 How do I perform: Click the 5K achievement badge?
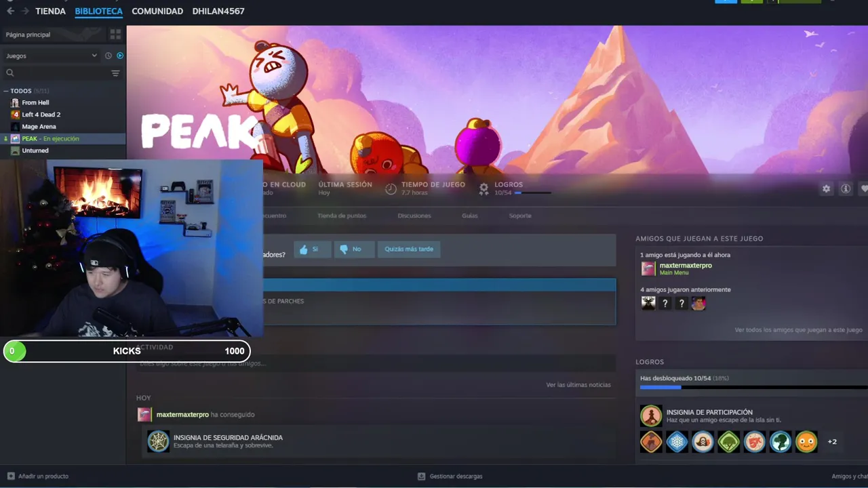coord(754,442)
